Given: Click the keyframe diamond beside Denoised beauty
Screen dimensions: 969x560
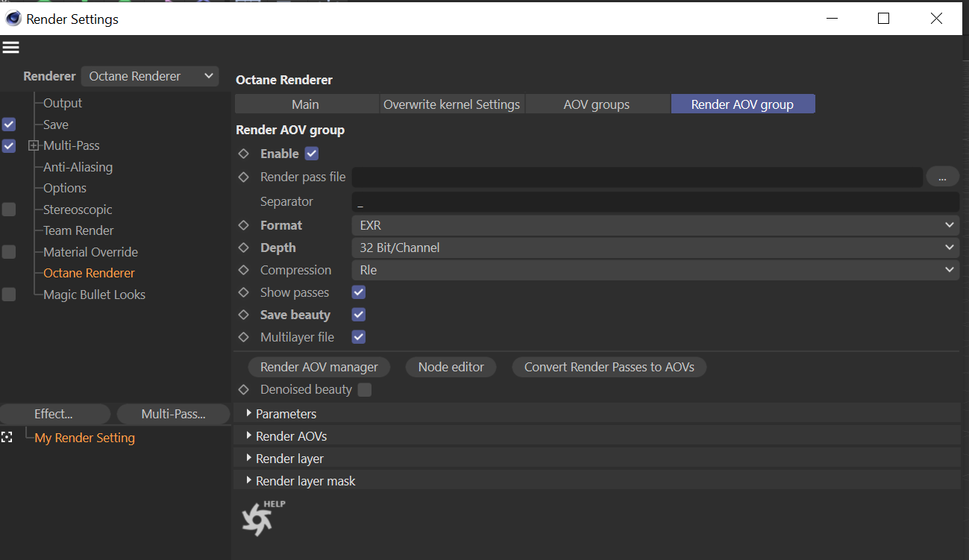Looking at the screenshot, I should [243, 389].
